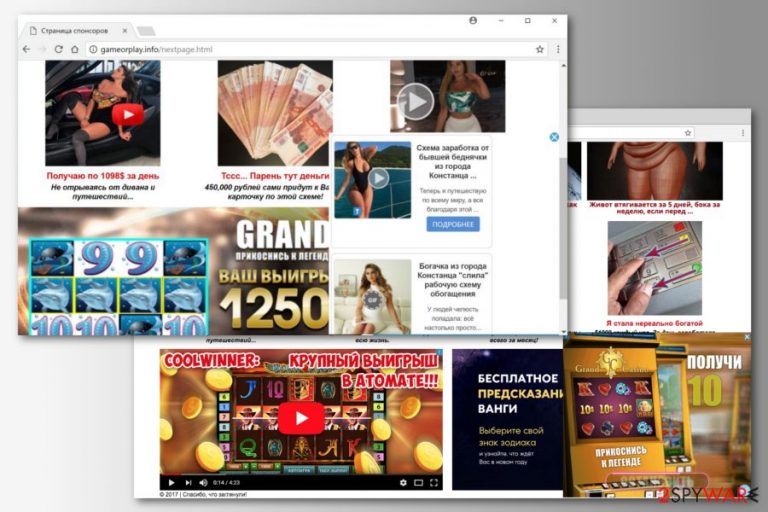Image resolution: width=768 pixels, height=512 pixels.
Task: Open three-dot menu in back right window
Action: 743,133
